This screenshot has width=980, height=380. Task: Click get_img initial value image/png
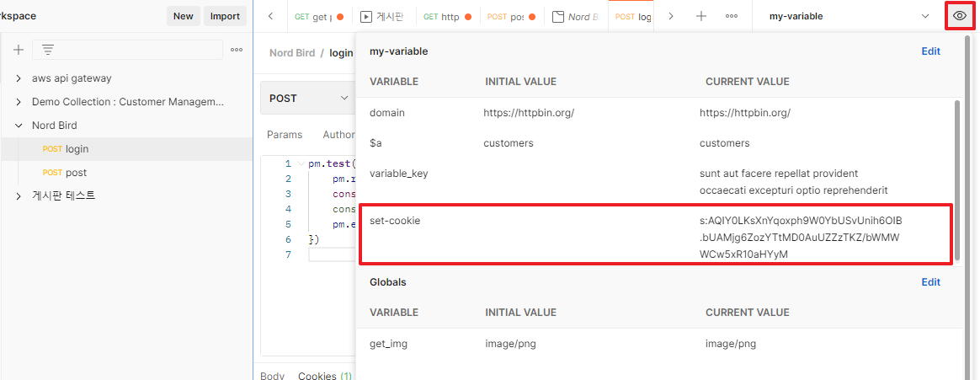(510, 343)
